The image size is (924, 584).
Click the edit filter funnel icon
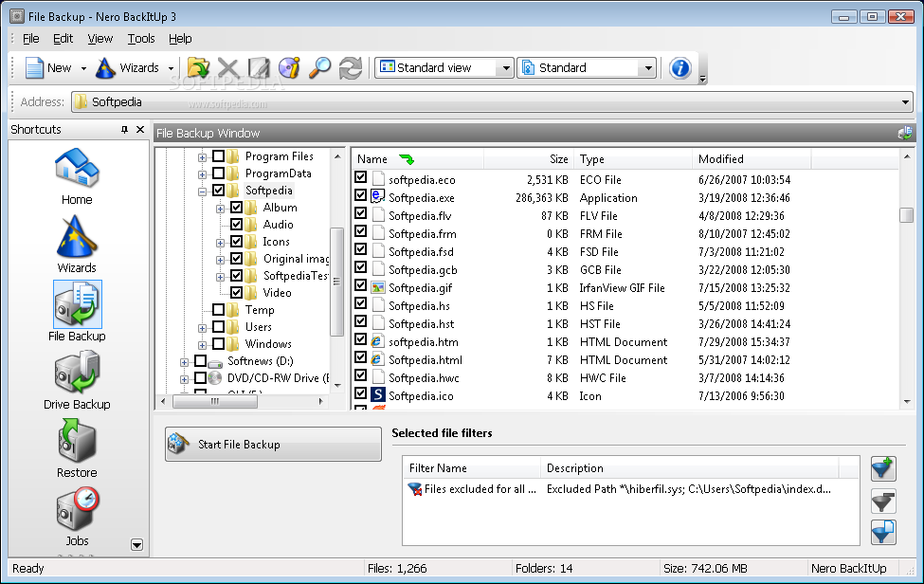(x=883, y=532)
